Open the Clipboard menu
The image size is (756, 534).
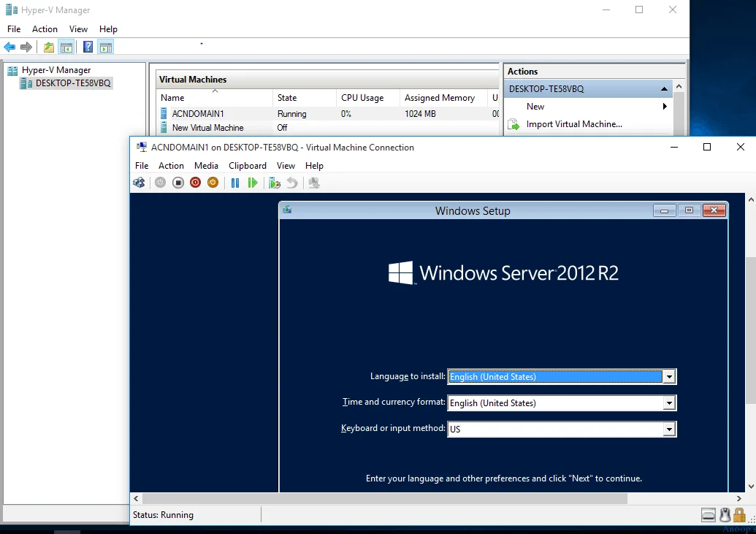click(248, 166)
